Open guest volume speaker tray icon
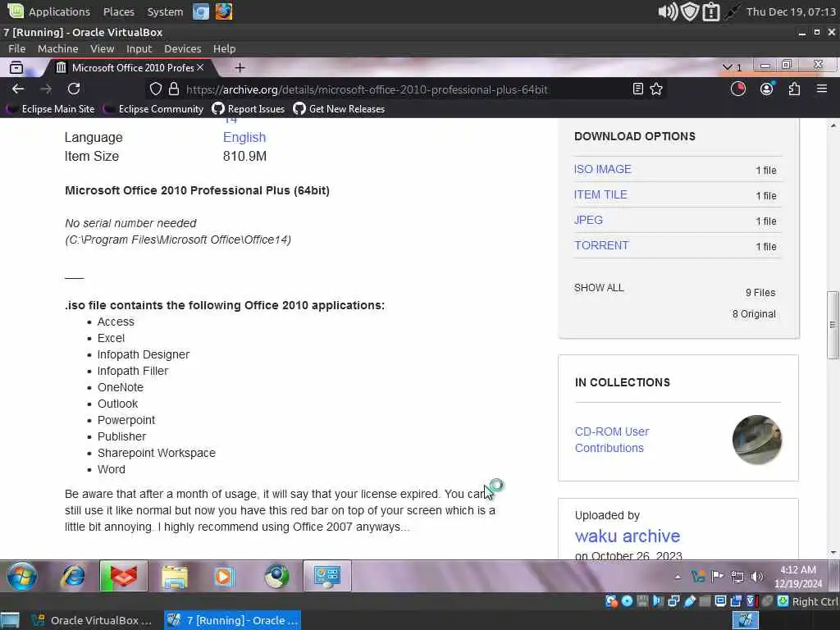The width and height of the screenshot is (840, 630). pos(756,577)
